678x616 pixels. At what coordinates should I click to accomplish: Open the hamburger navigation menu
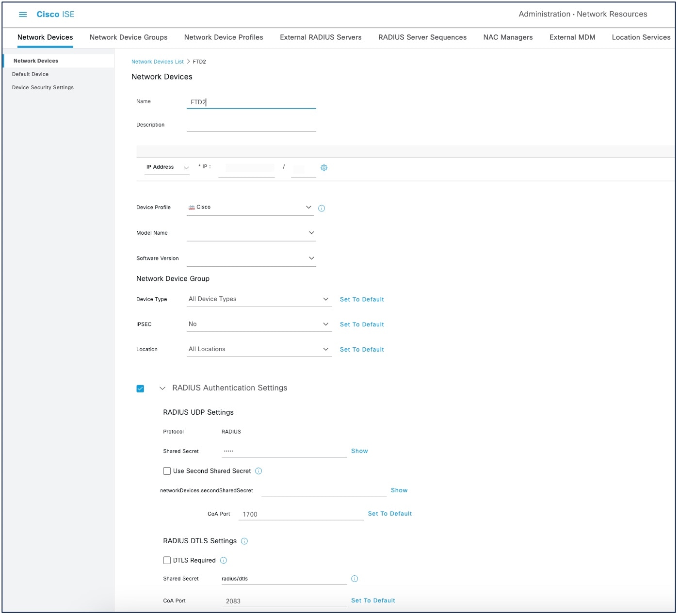tap(23, 15)
